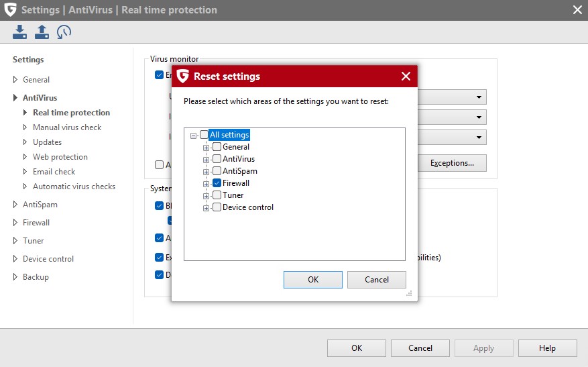Screen dimensions: 588x367
Task: Expand the AntiVirus node in reset tree
Action: point(206,160)
